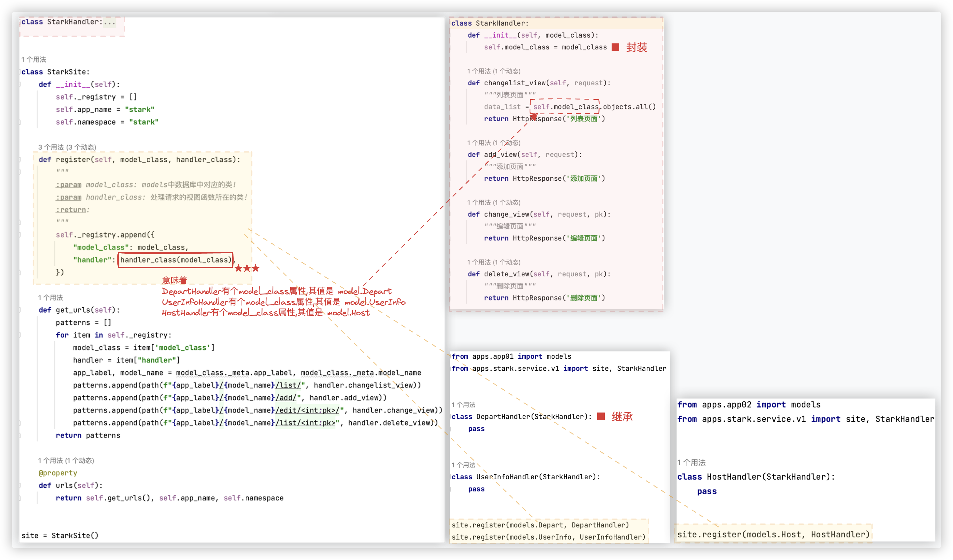Expand the folded '...' after class StarkHandler
Viewport: 953px width, 560px height.
pyautogui.click(x=109, y=22)
